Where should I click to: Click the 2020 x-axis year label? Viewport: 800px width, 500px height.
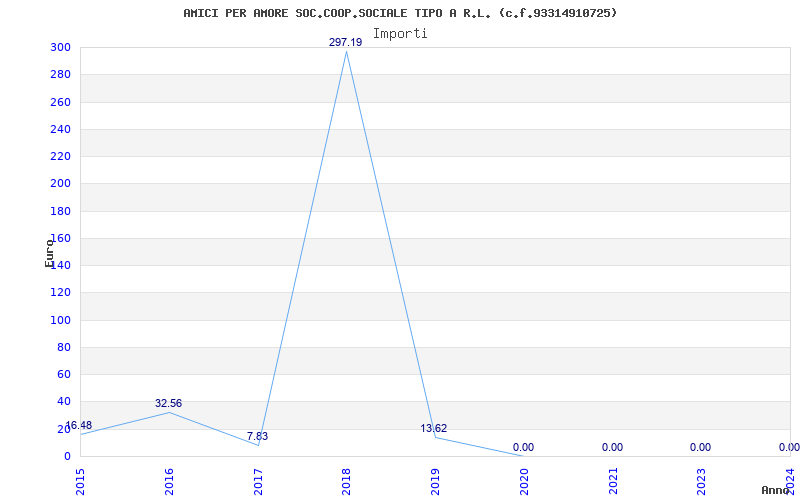click(x=524, y=481)
